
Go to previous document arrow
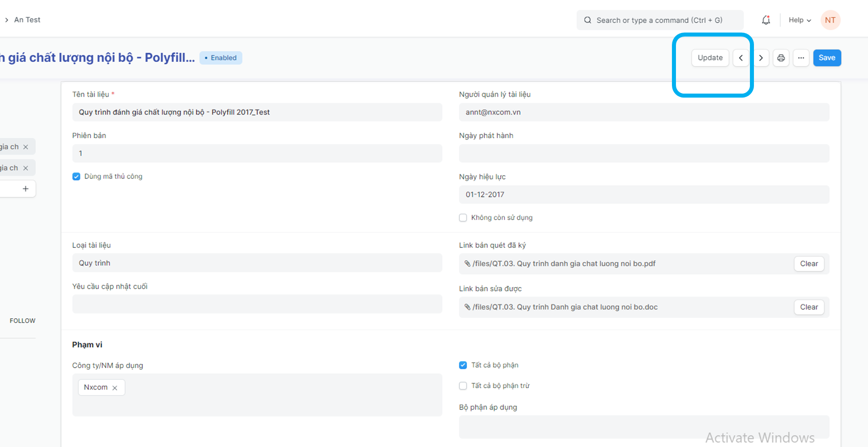pos(741,58)
